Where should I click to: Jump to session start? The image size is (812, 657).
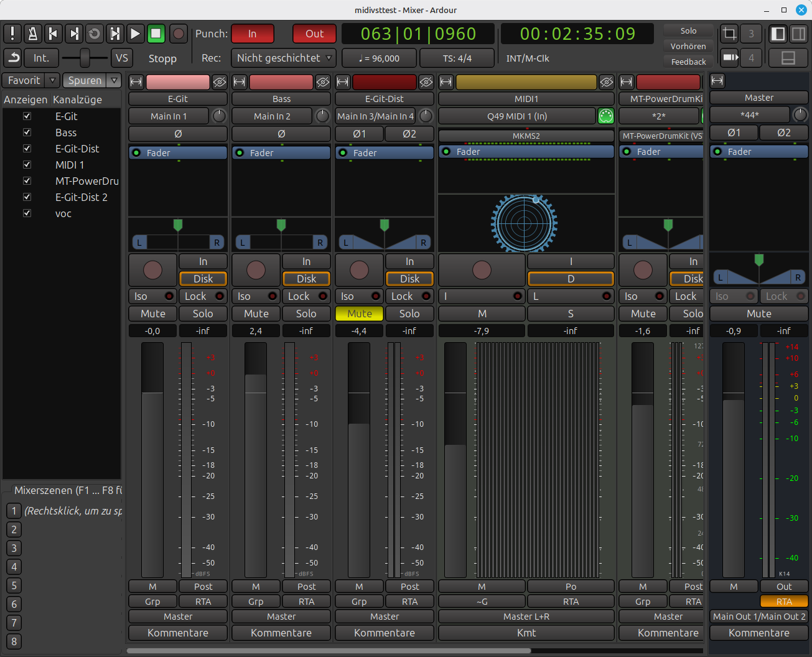(54, 34)
